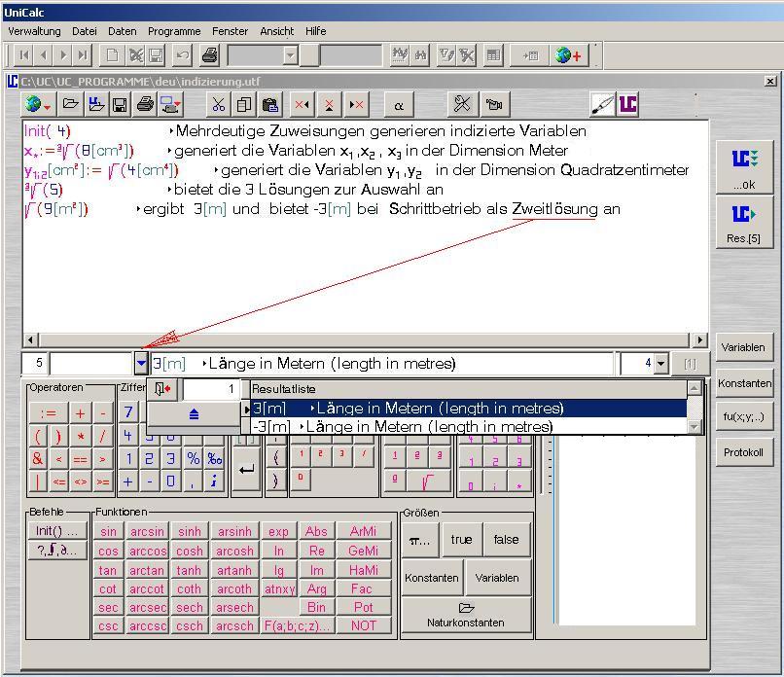This screenshot has height=677, width=784.
Task: Click the exit door icon beside Resultatliste
Action: click(162, 389)
